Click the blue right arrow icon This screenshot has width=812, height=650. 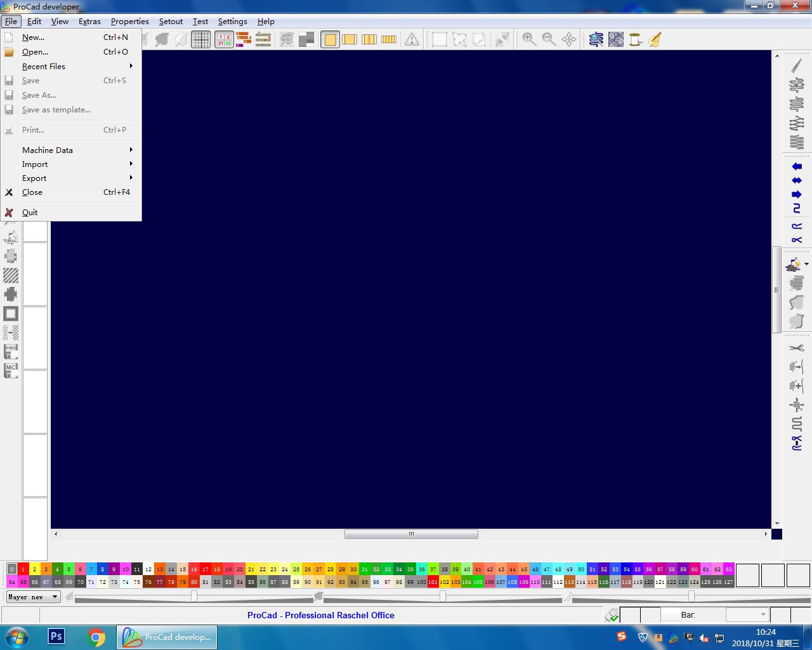tap(797, 194)
